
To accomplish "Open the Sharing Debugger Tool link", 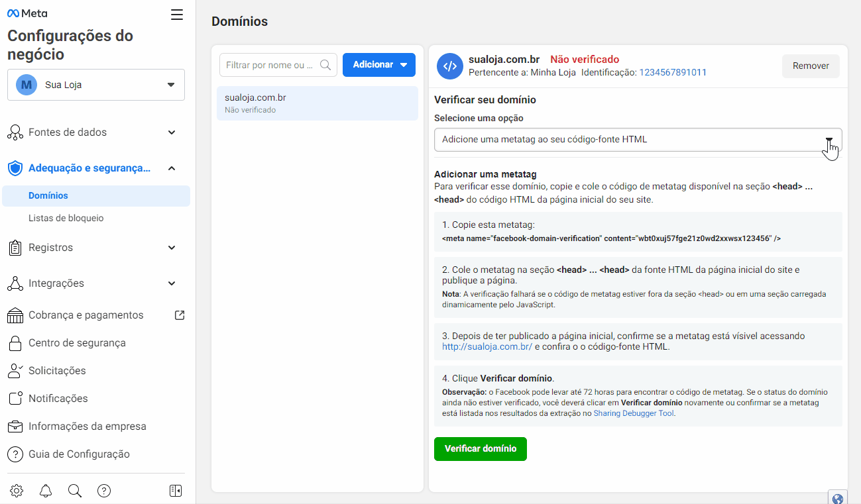I will (x=634, y=413).
